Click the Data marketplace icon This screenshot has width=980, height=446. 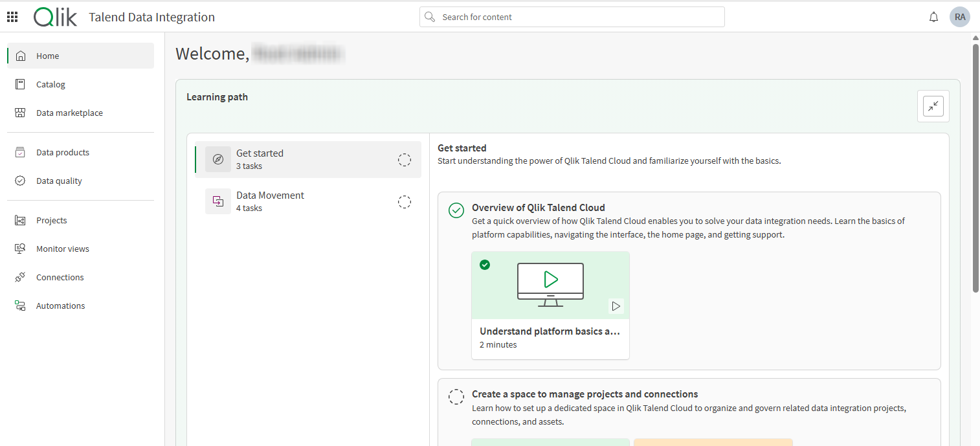point(20,113)
